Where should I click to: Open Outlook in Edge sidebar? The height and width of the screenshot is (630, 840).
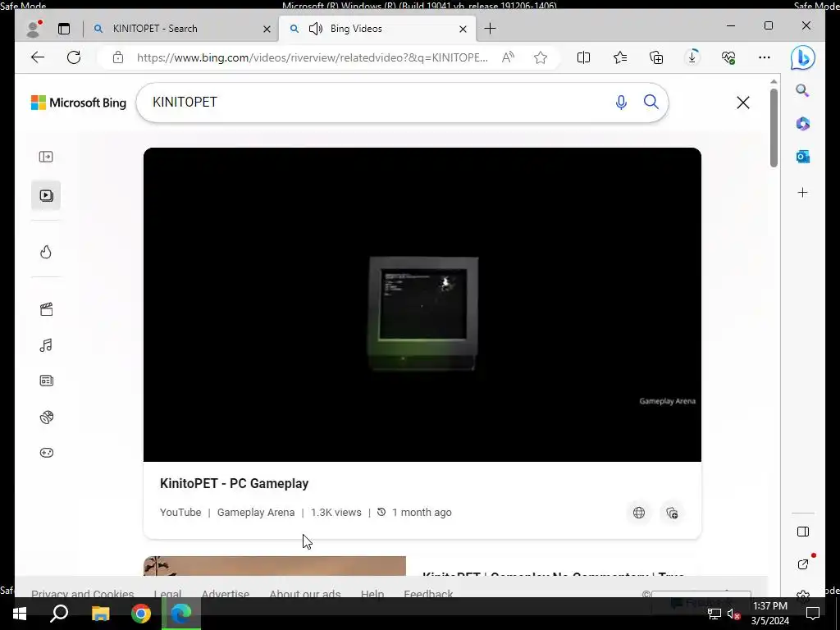tap(802, 157)
